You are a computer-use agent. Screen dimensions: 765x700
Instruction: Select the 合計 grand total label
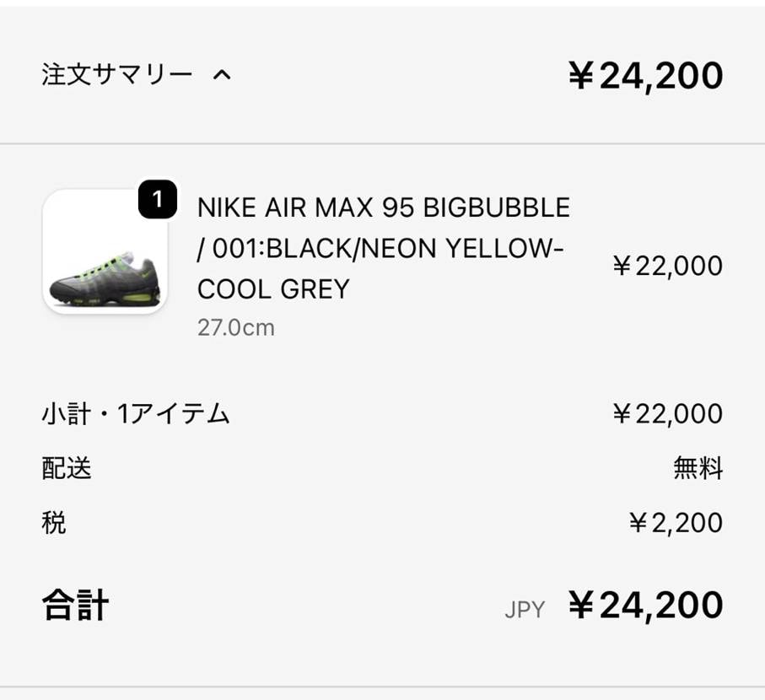73,604
